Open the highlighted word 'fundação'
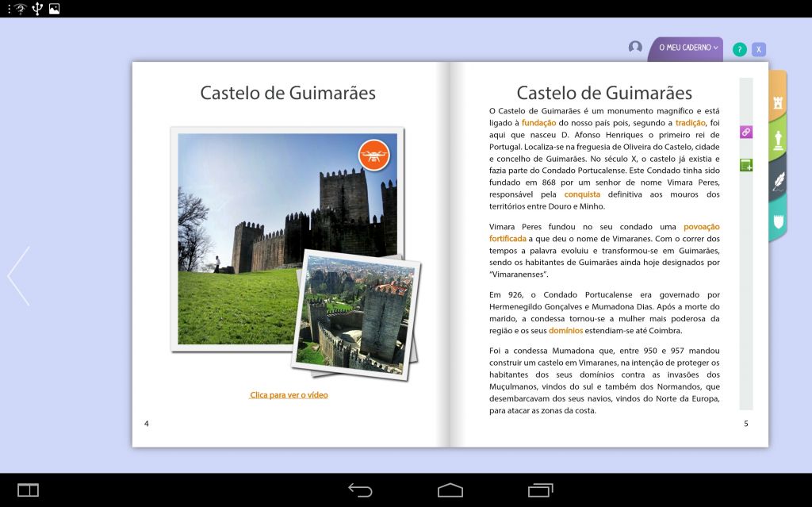 pyautogui.click(x=538, y=123)
